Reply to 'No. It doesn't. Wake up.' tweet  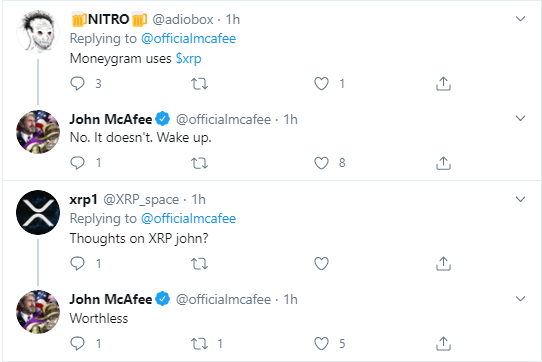click(77, 163)
